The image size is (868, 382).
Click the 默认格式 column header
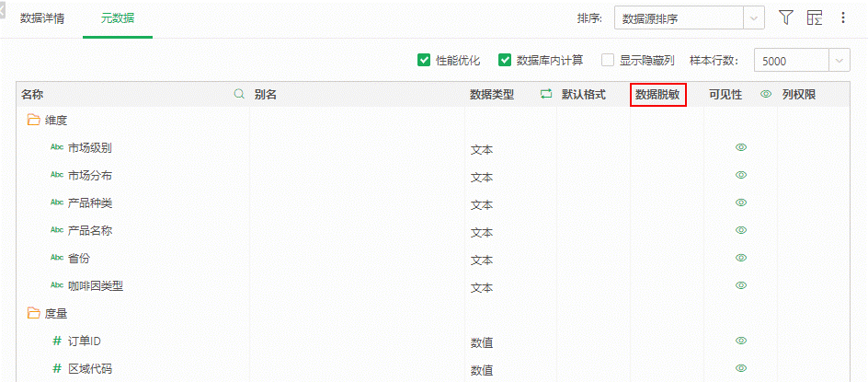[584, 95]
